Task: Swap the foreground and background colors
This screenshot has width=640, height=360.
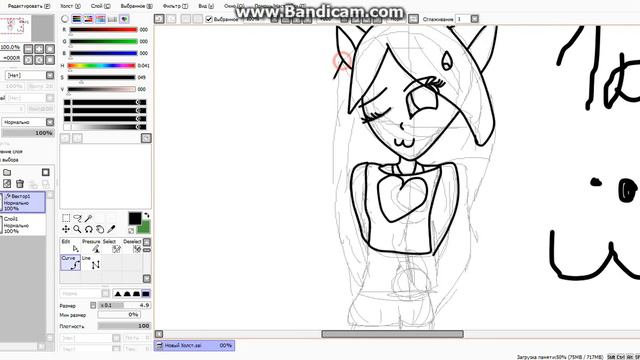Action: 147,215
